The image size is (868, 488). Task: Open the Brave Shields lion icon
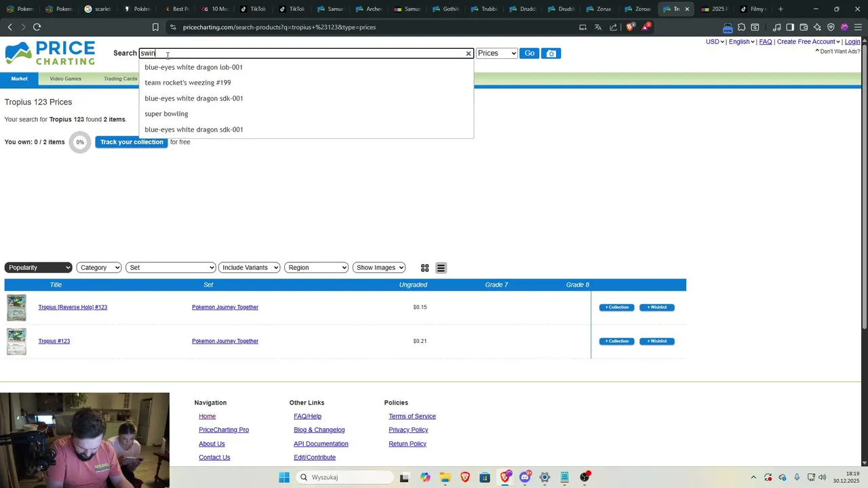click(x=630, y=27)
